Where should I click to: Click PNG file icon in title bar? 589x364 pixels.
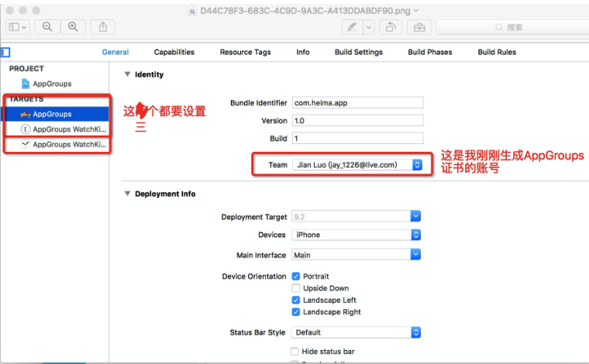(x=192, y=11)
